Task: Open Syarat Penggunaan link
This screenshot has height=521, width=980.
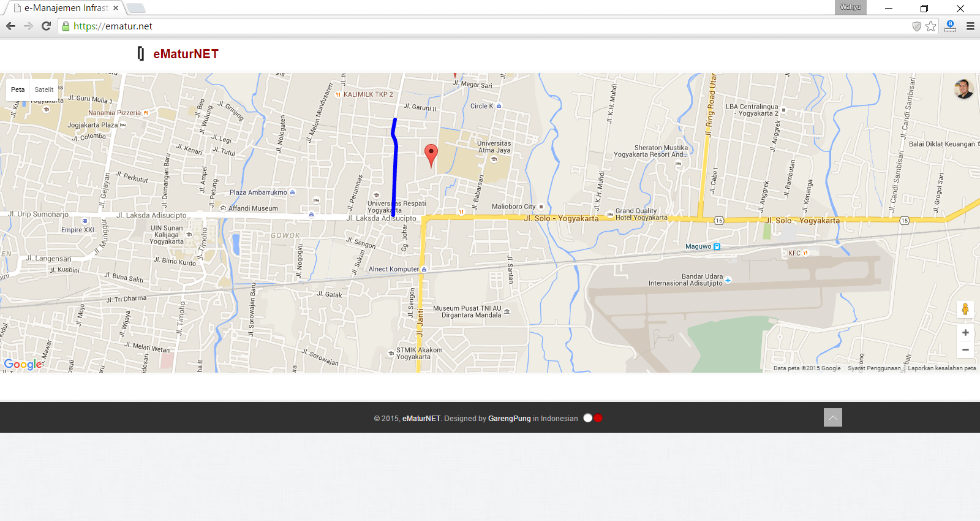Action: [x=874, y=368]
